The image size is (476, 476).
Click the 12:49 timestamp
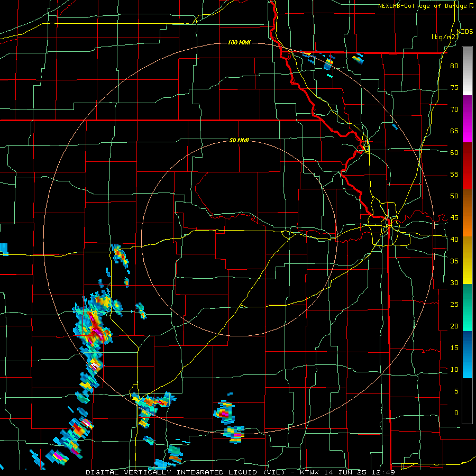(385, 472)
